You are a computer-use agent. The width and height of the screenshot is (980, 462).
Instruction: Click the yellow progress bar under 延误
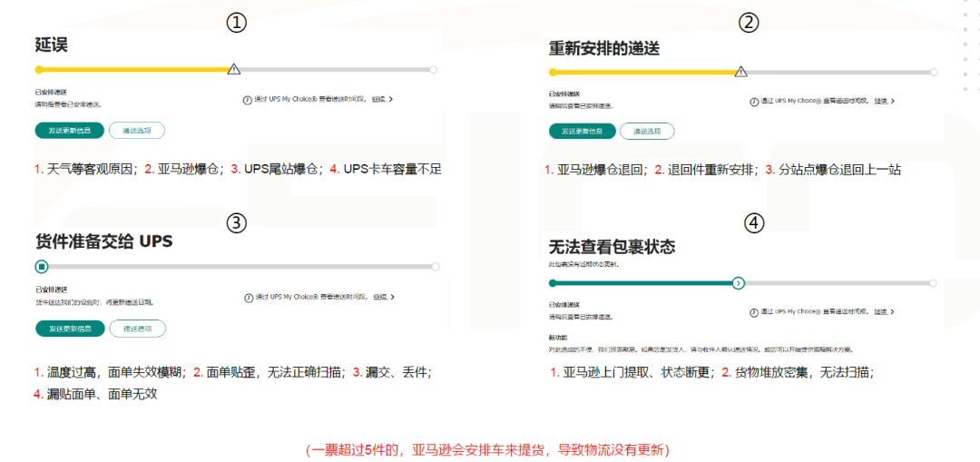[x=134, y=69]
